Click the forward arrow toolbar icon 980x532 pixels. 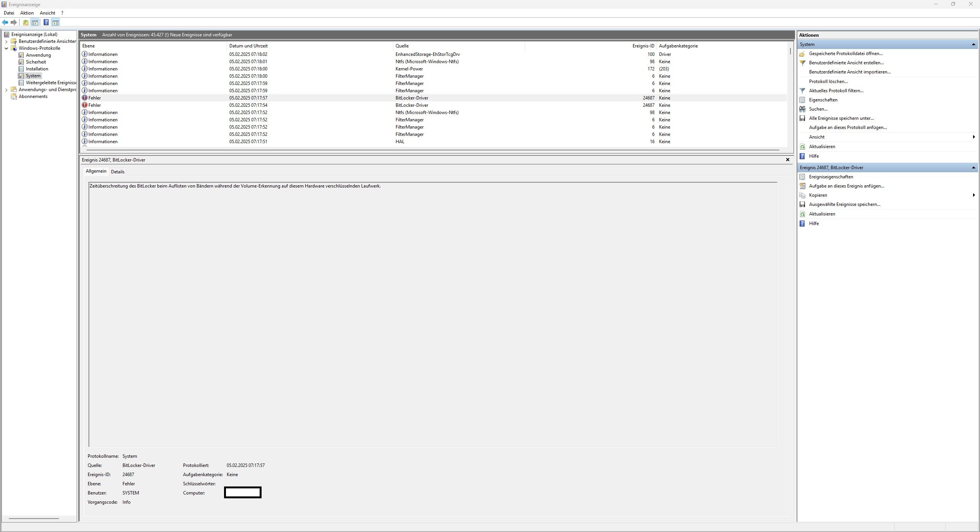[14, 23]
